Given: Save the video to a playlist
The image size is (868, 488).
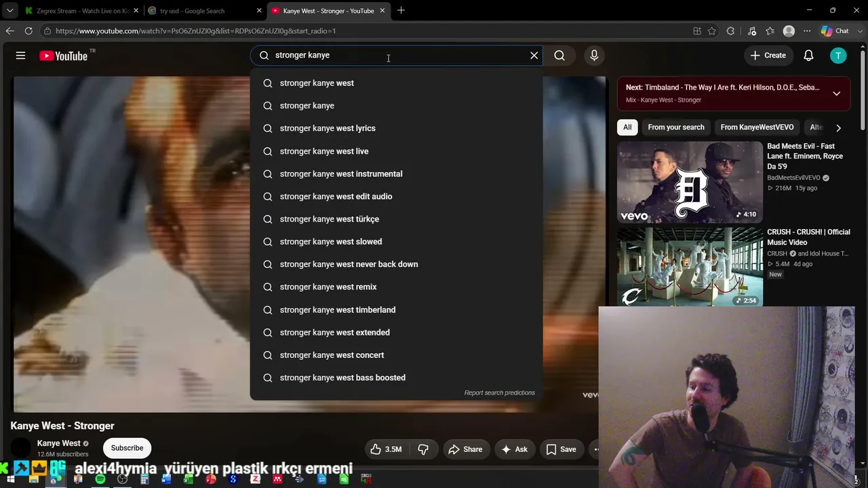Looking at the screenshot, I should [x=561, y=449].
